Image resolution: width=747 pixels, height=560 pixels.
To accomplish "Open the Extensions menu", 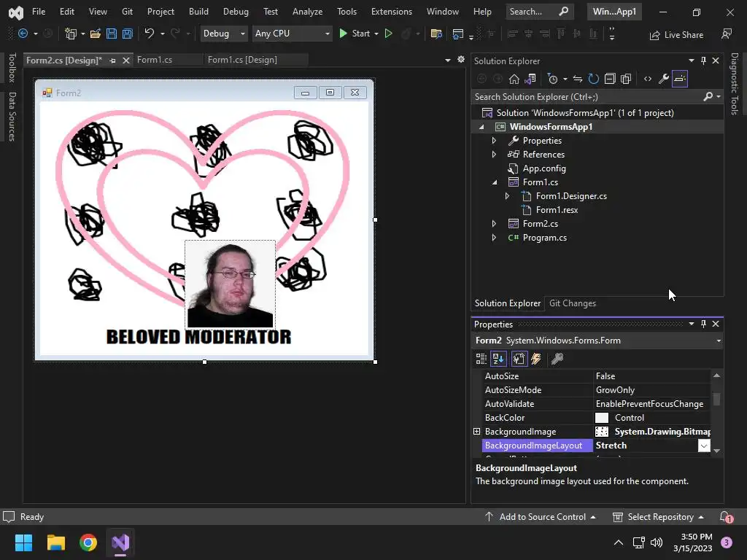I will point(392,12).
